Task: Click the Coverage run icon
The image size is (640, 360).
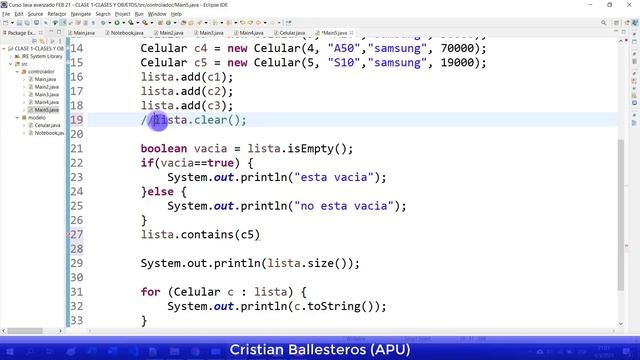Action: pyautogui.click(x=131, y=23)
